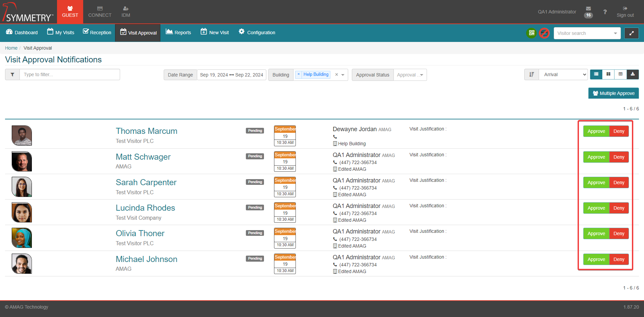Go to the Dashboard menu
Viewport: 644px width, 317px height.
click(22, 33)
